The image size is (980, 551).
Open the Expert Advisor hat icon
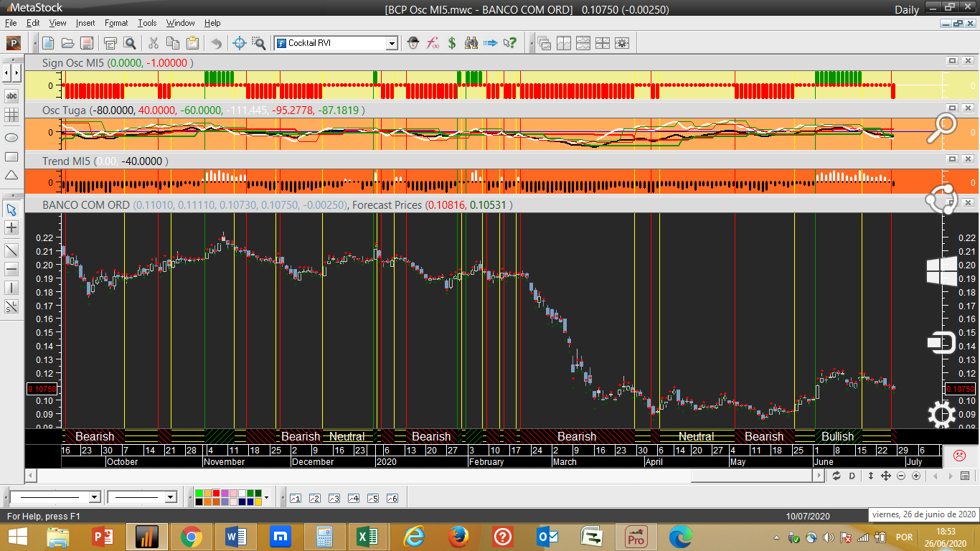tap(413, 43)
